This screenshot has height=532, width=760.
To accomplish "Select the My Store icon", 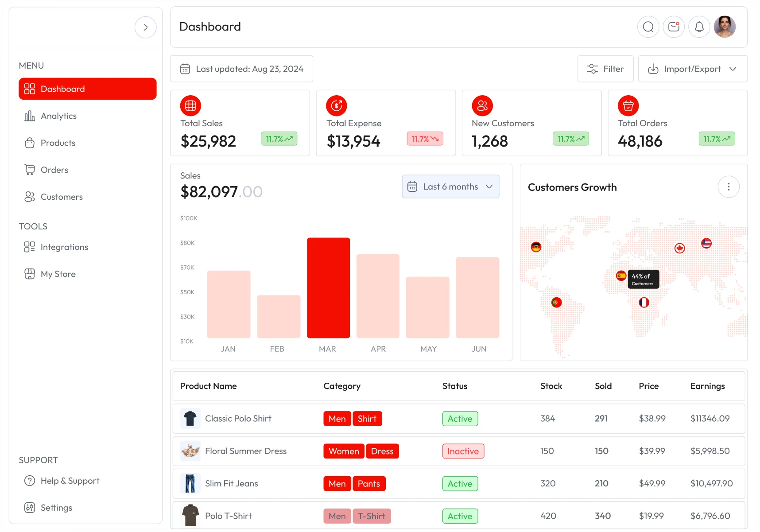I will pyautogui.click(x=30, y=274).
